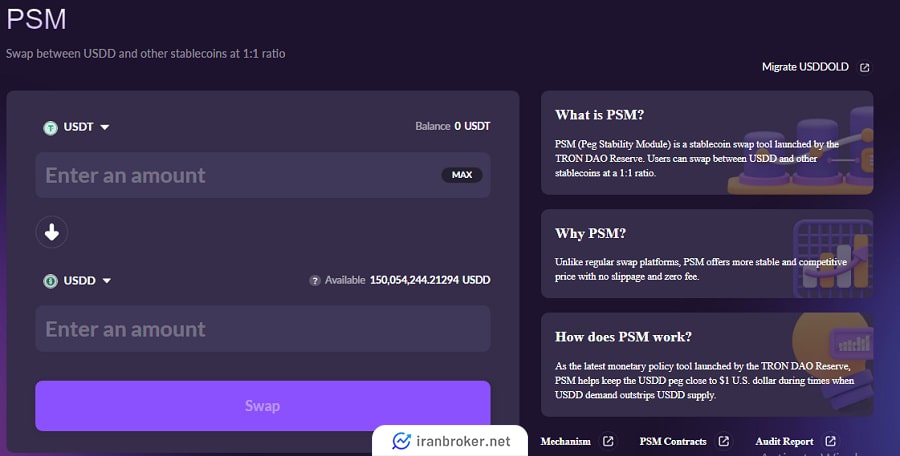
Task: Open the USDT token dropdown arrow
Action: pos(104,127)
